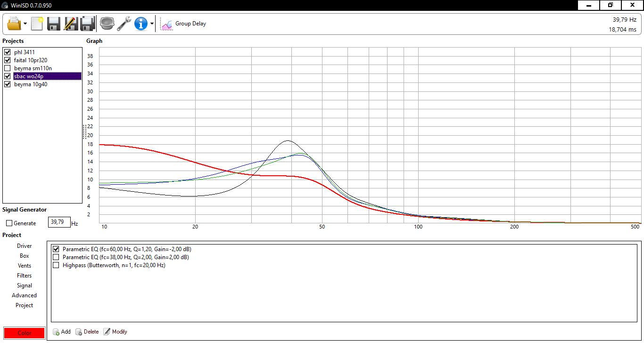Click the Delete filter button
Viewport: 644px width, 343px height.
[87, 332]
